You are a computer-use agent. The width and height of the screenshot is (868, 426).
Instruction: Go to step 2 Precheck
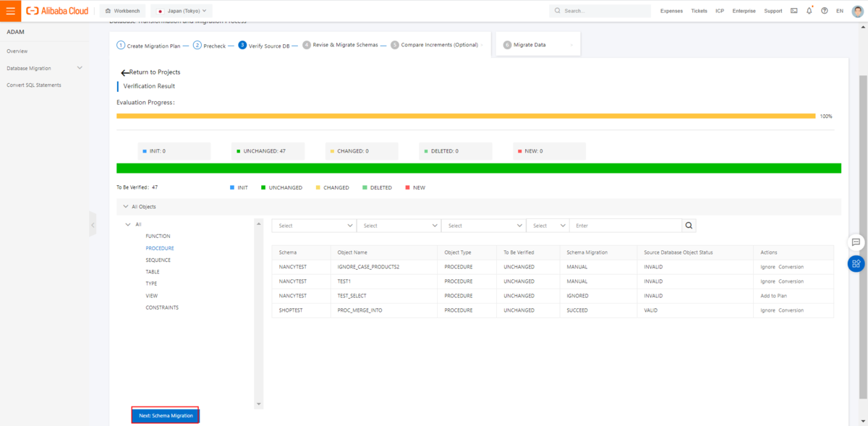coord(209,45)
